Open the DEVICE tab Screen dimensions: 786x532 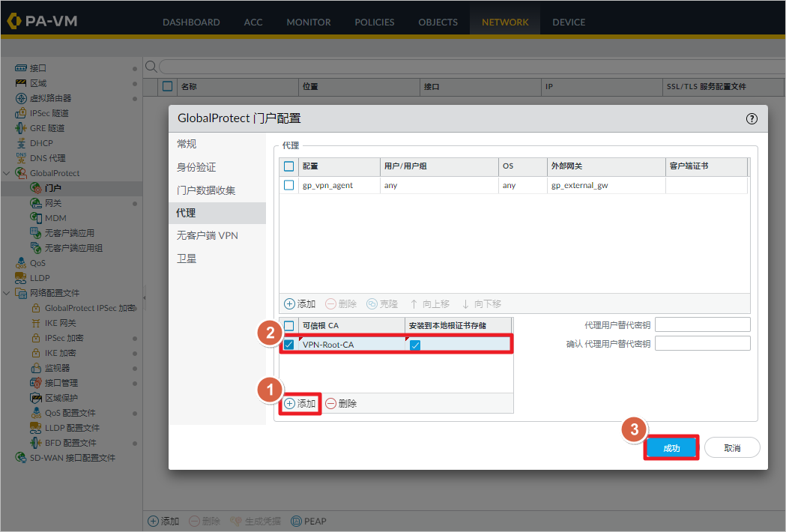click(569, 22)
